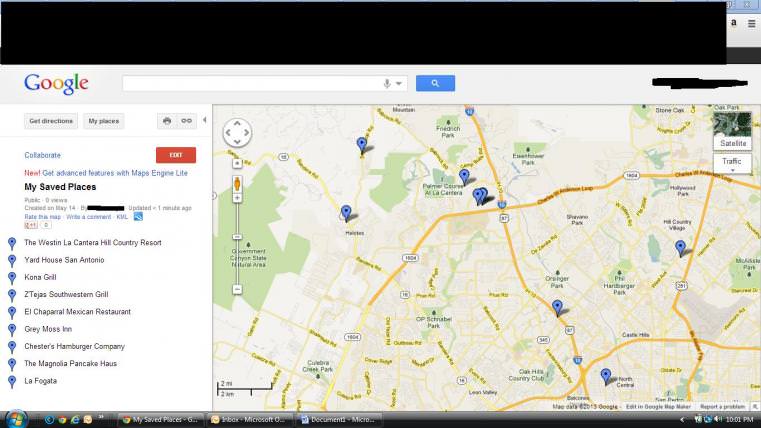Click the printer icon
This screenshot has width=761, height=428.
point(167,121)
